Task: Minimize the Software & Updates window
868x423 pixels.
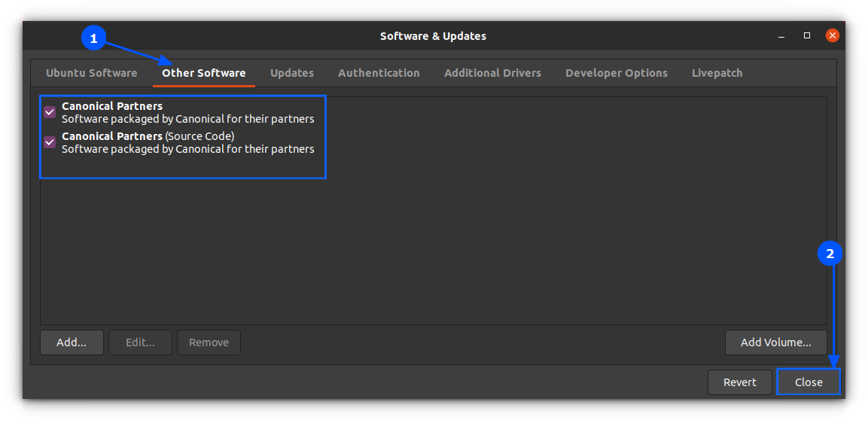Action: (x=781, y=36)
